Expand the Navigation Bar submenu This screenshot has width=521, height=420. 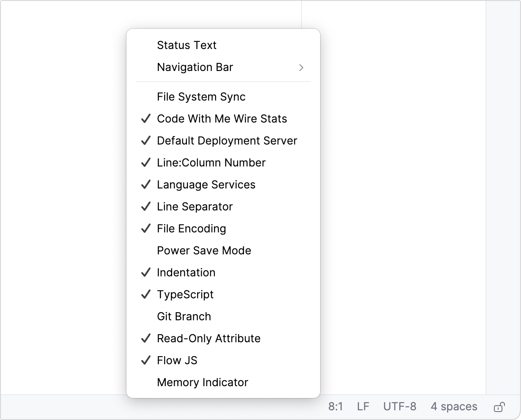tap(195, 67)
